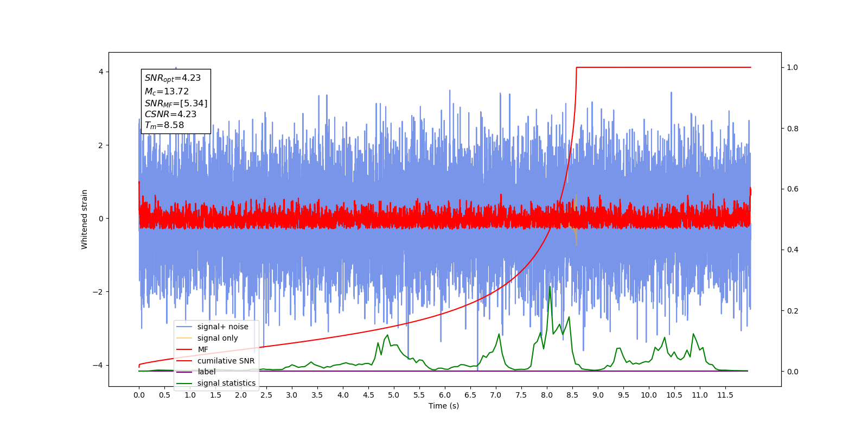Viewport: 868px width, 434px height.
Task: Click the 0.2 tick on right axis
Action: [793, 311]
